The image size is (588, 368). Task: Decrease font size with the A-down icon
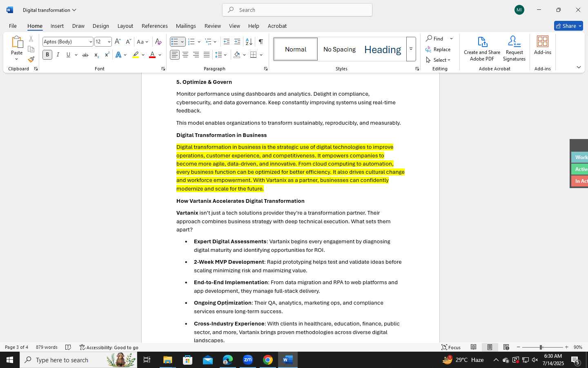pos(128,42)
